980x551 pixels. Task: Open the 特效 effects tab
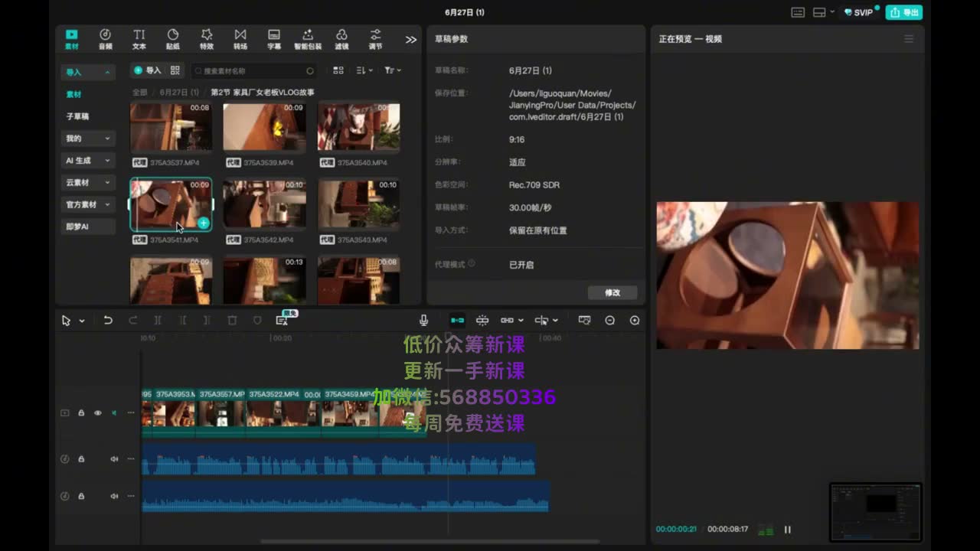pyautogui.click(x=207, y=39)
